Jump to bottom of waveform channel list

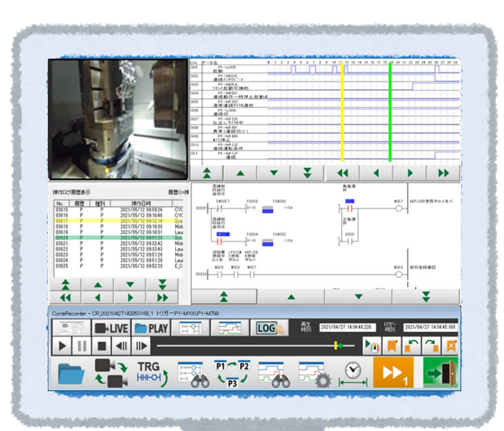[x=308, y=173]
